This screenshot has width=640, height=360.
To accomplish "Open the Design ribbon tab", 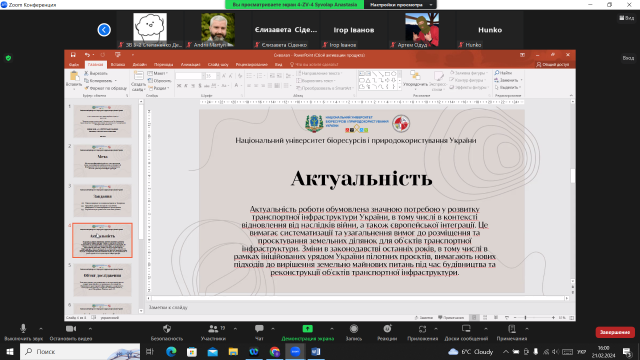I will coord(140,64).
